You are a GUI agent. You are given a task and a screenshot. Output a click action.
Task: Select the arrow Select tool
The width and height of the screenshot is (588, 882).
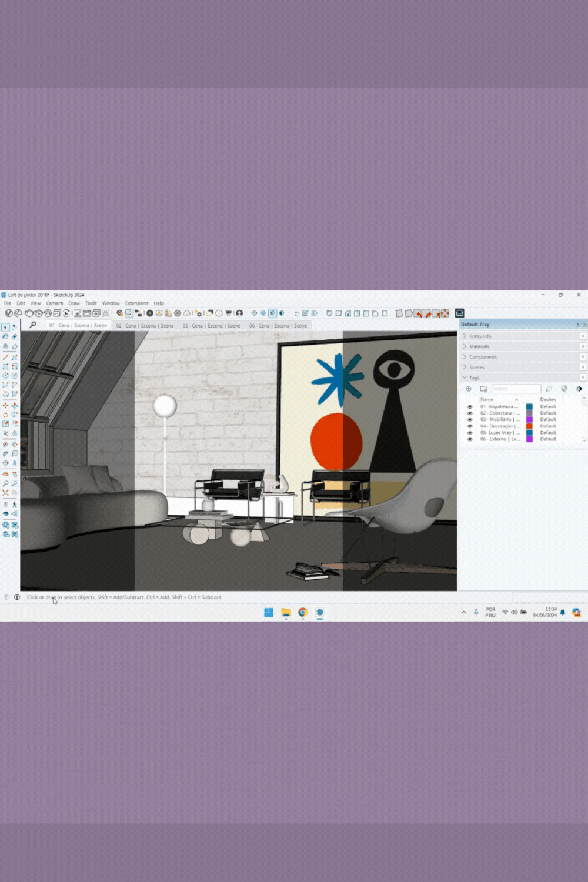click(5, 327)
